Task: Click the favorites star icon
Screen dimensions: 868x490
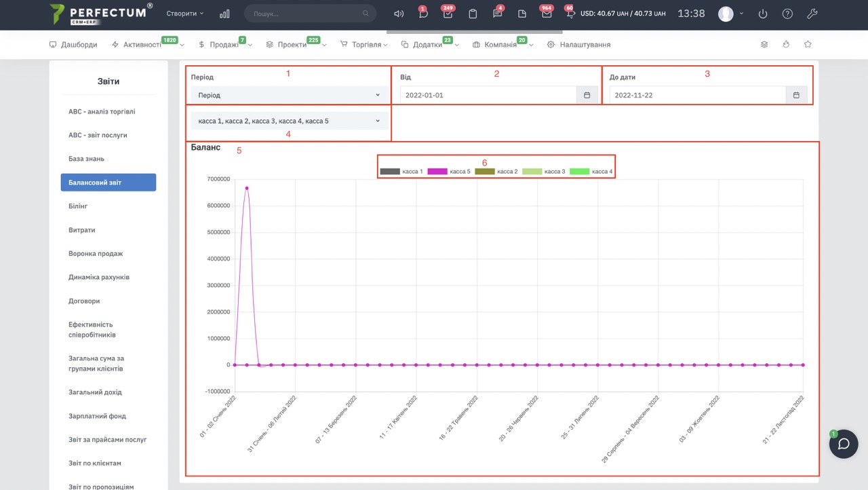Action: click(808, 44)
